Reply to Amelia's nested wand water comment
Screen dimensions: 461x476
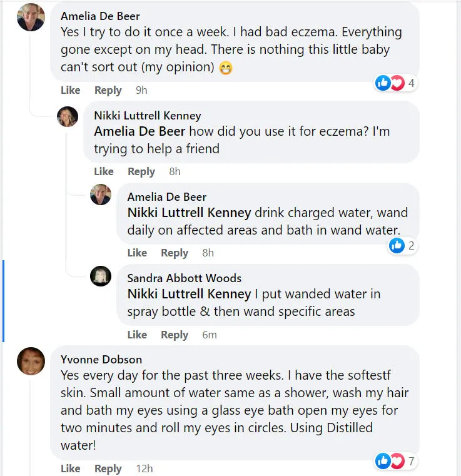coord(175,253)
